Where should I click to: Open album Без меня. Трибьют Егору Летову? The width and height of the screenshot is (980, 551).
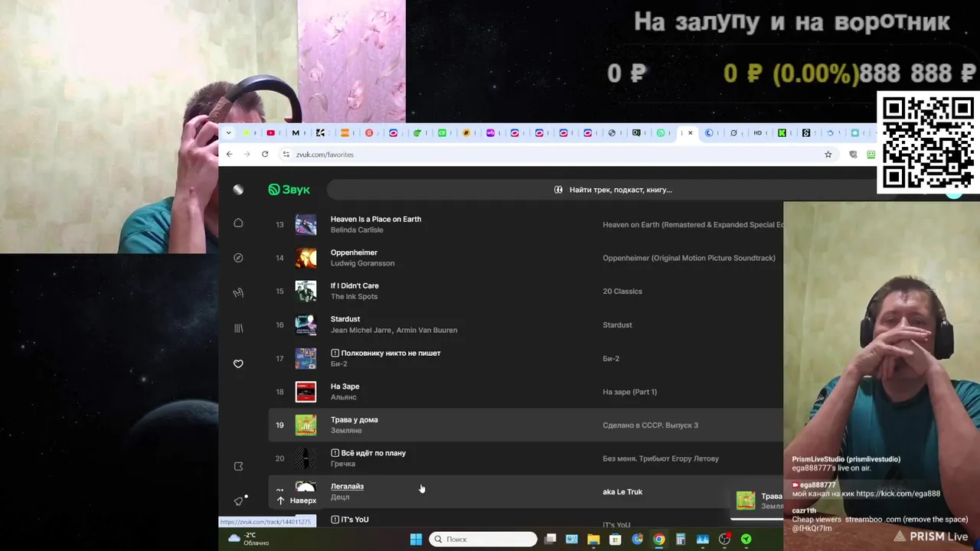pos(661,458)
